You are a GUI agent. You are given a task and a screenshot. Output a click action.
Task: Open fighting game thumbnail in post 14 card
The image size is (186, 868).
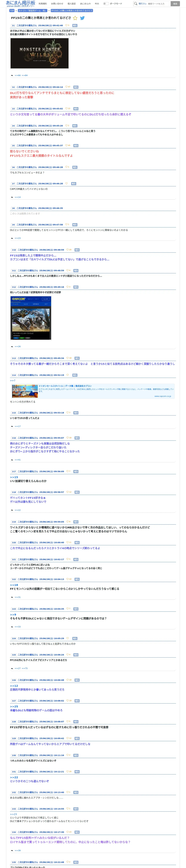25,391
